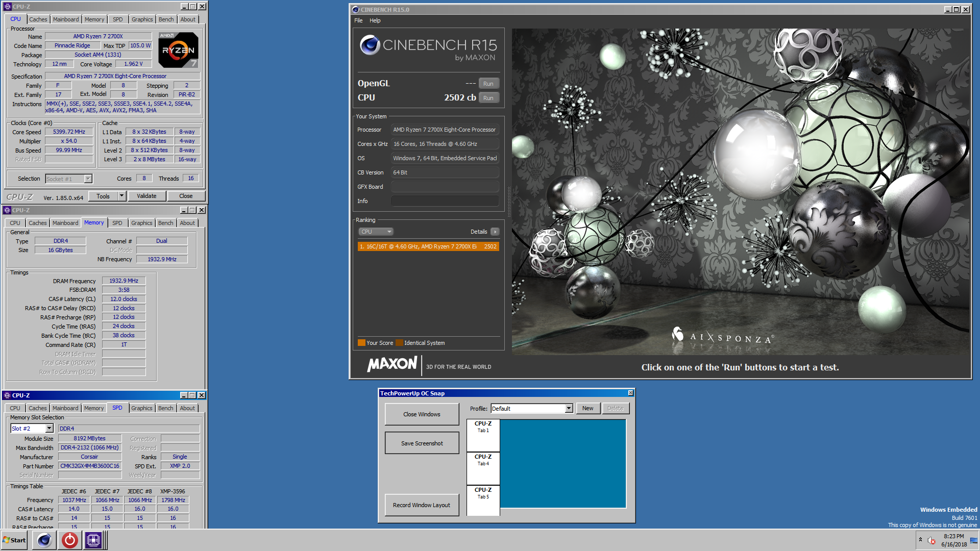Open the CPU ranking type dropdown
This screenshot has width=980, height=551.
(x=376, y=232)
